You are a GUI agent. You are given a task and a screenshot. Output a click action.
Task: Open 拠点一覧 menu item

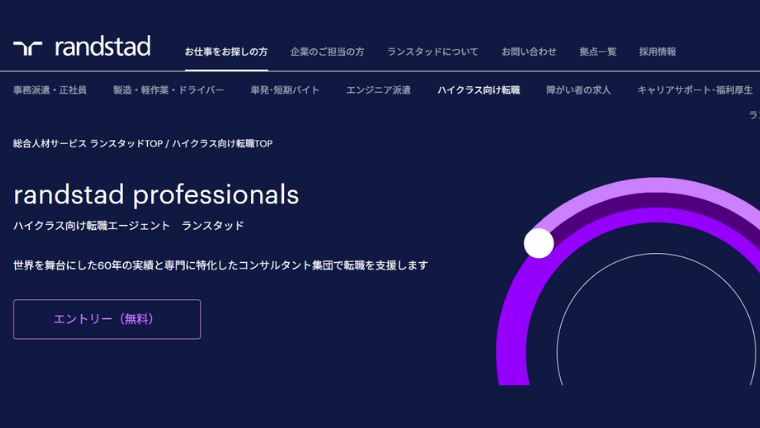coord(598,52)
